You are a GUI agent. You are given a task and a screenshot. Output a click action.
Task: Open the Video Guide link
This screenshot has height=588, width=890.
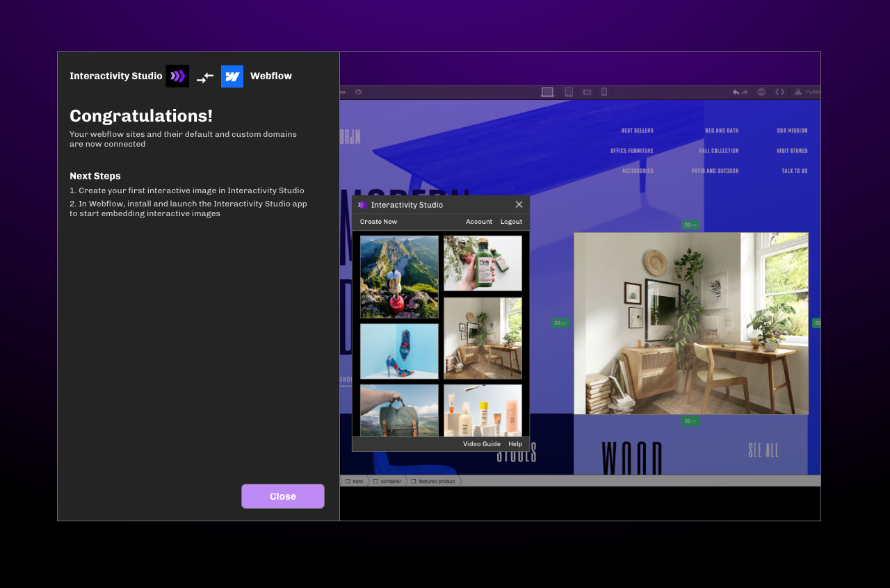[x=482, y=443]
